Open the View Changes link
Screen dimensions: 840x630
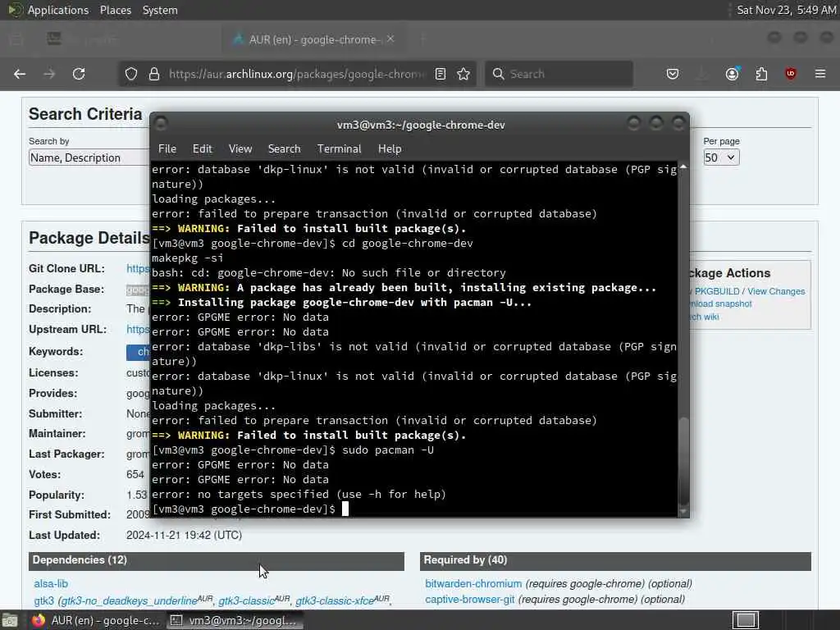coord(776,291)
